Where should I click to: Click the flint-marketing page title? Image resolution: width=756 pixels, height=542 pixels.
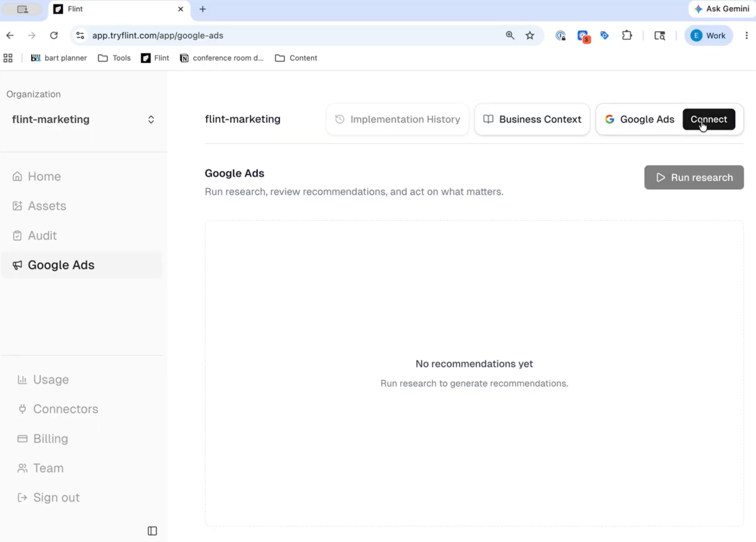coord(242,119)
